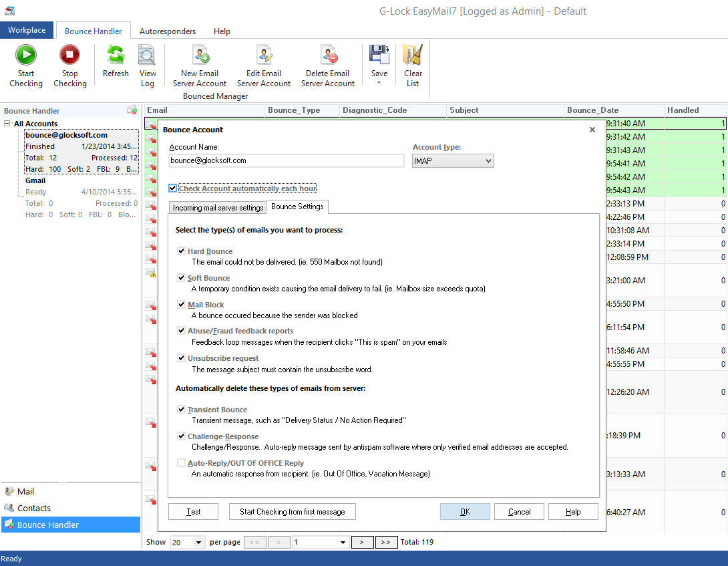Image resolution: width=728 pixels, height=566 pixels.
Task: Sort by the Subject column header
Action: (505, 110)
